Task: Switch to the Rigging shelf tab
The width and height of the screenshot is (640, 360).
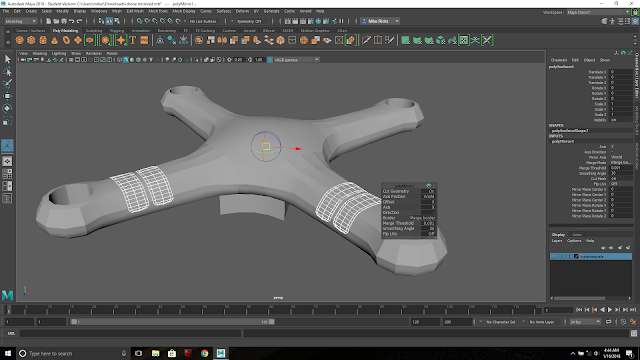Action: pyautogui.click(x=117, y=31)
